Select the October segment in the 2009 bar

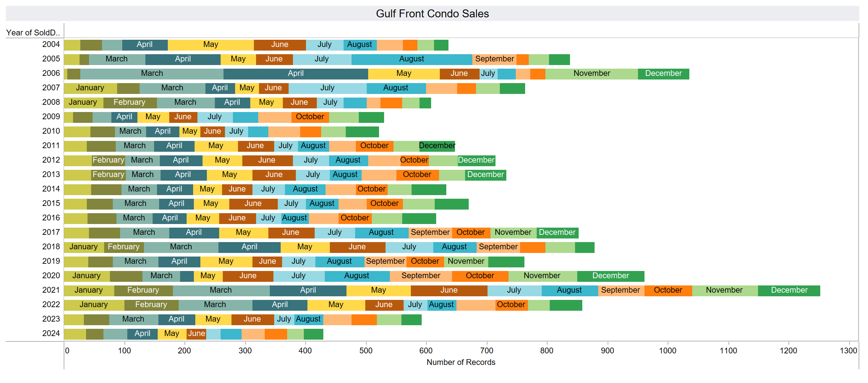[310, 117]
